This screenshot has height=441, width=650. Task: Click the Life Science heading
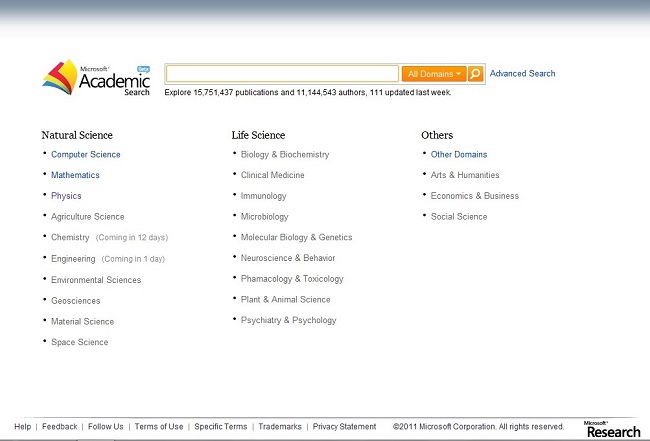258,135
